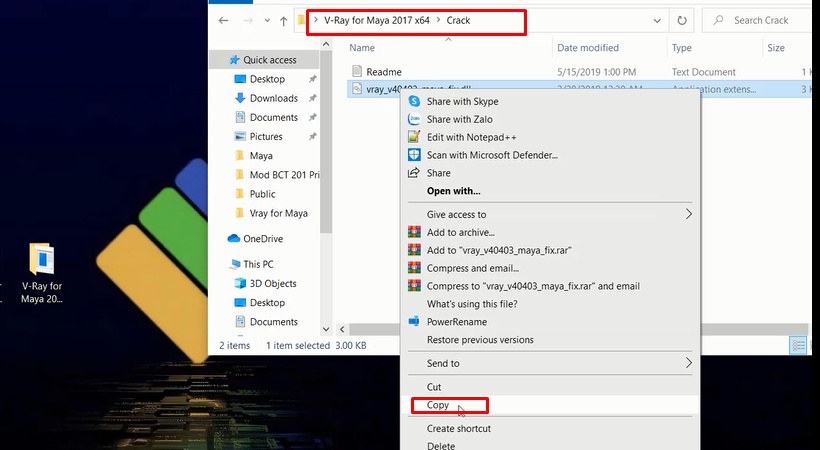Open the Maya folder in sidebar
Image resolution: width=820 pixels, height=450 pixels.
coord(261,156)
